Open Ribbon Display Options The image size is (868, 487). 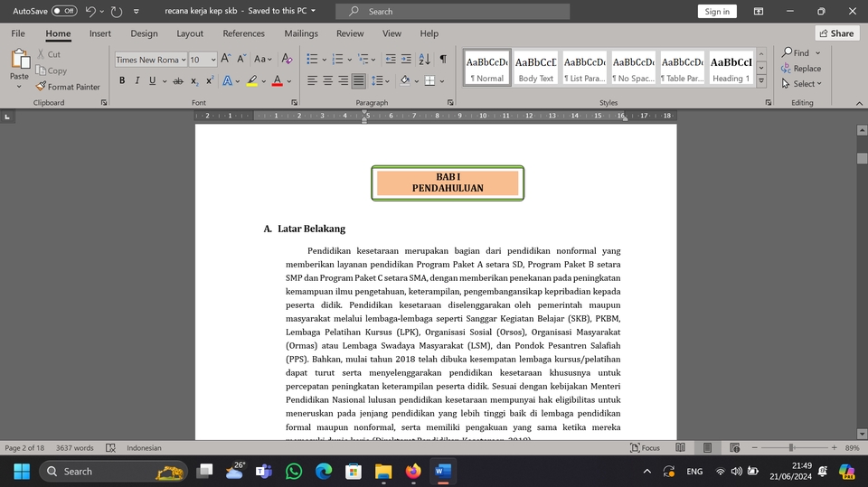(x=759, y=11)
